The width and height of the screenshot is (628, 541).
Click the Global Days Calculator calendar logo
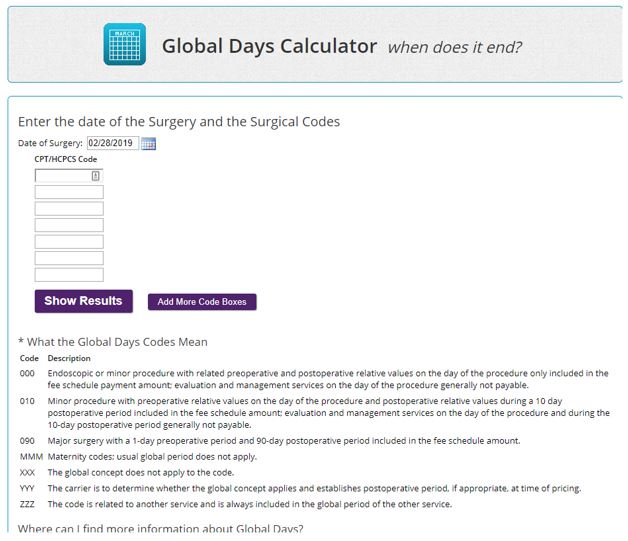coord(124,45)
